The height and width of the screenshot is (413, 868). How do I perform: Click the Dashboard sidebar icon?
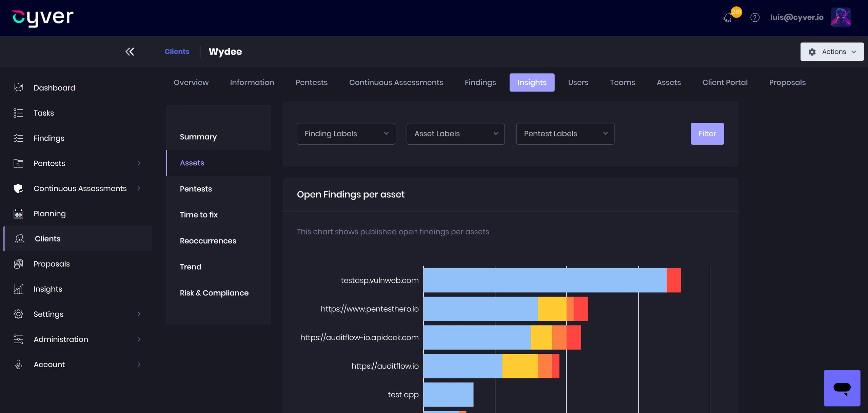(x=18, y=88)
